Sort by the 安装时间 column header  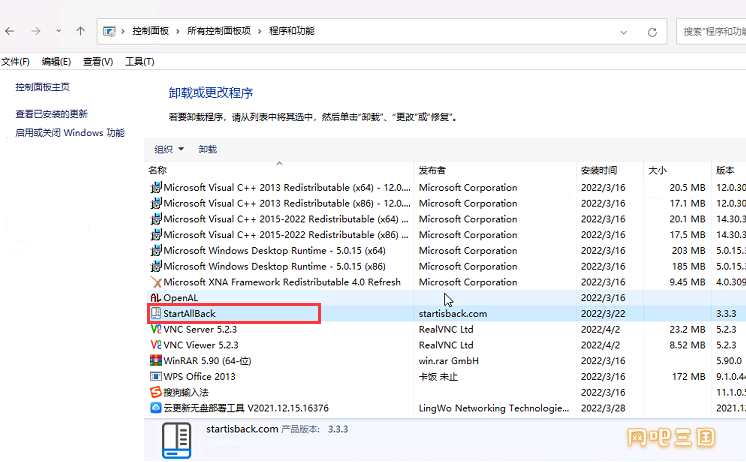coord(599,170)
